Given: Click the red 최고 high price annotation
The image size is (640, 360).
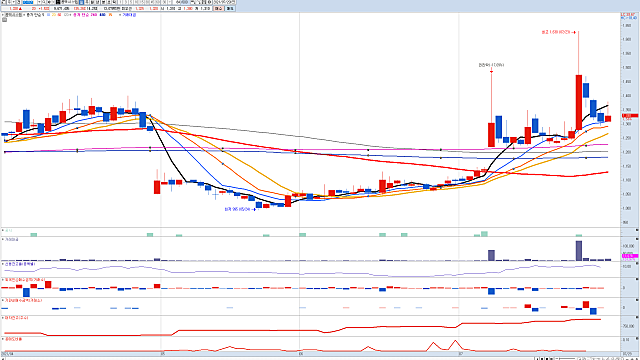Looking at the screenshot, I should click(x=558, y=32).
